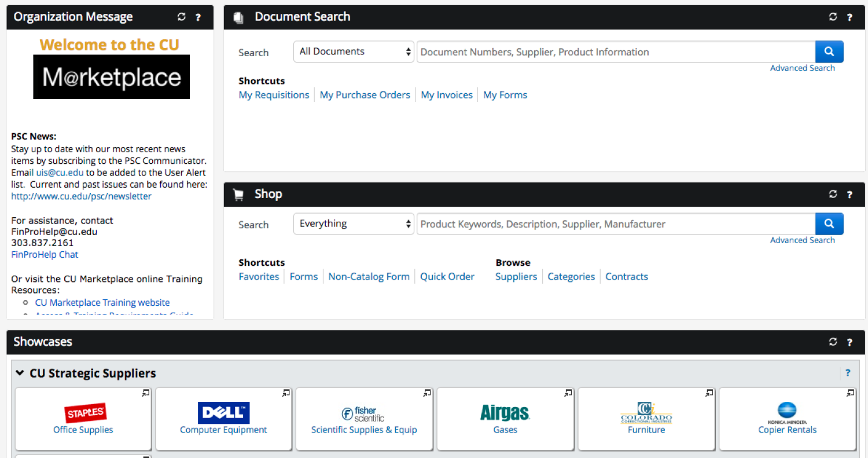Open the Favorites shortcut
This screenshot has width=868, height=458.
pos(259,277)
